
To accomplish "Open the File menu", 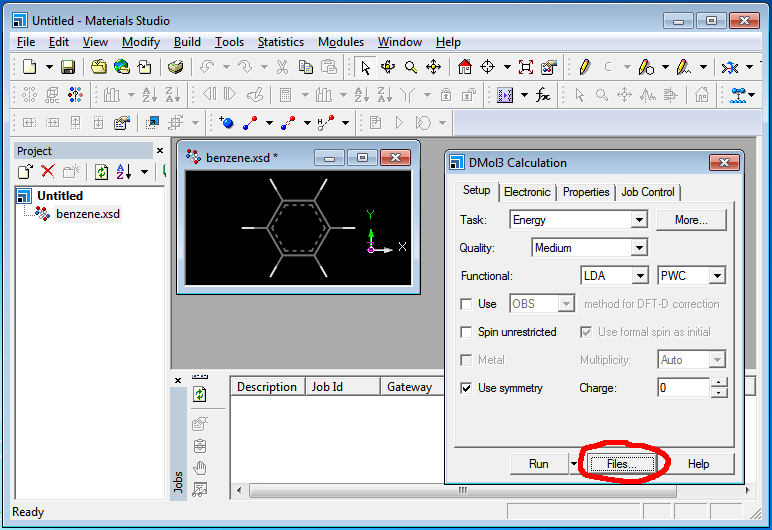I will tap(26, 42).
